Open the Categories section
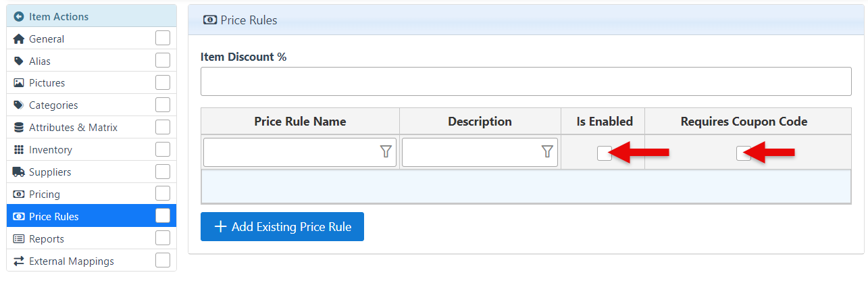The height and width of the screenshot is (281, 868). tap(53, 105)
